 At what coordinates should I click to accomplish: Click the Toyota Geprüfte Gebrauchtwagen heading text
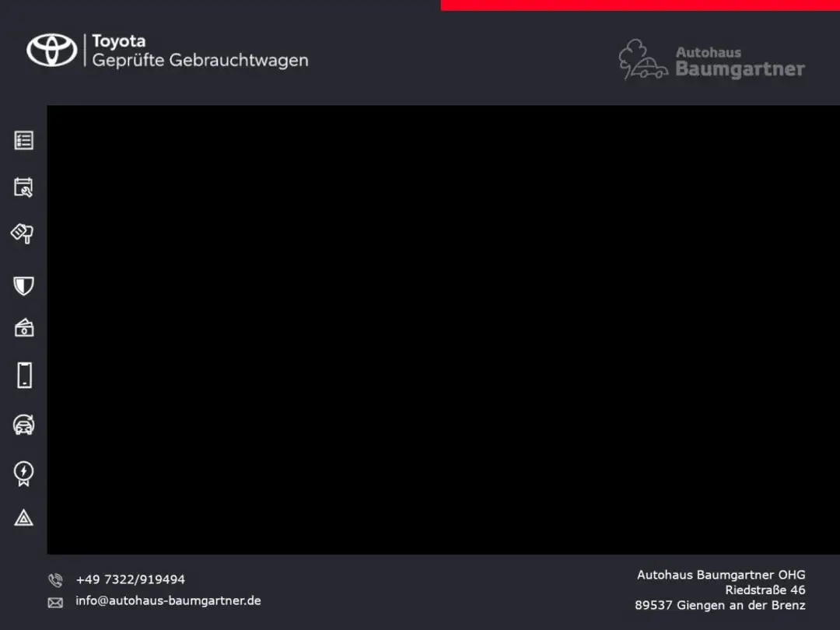[200, 51]
